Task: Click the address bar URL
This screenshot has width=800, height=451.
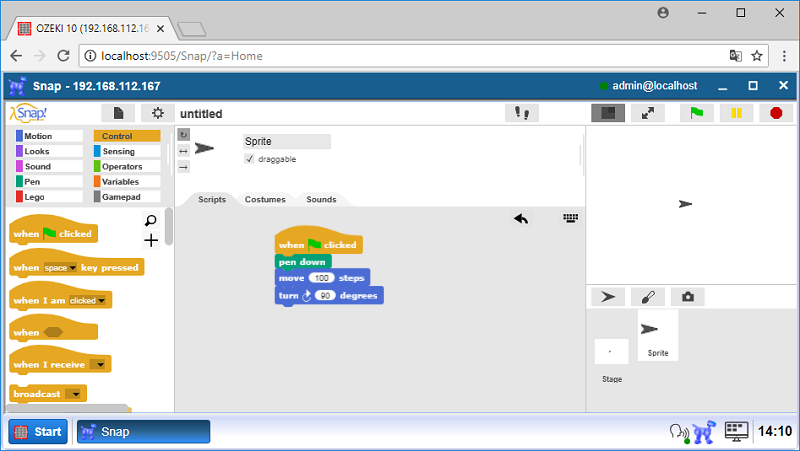Action: point(182,56)
